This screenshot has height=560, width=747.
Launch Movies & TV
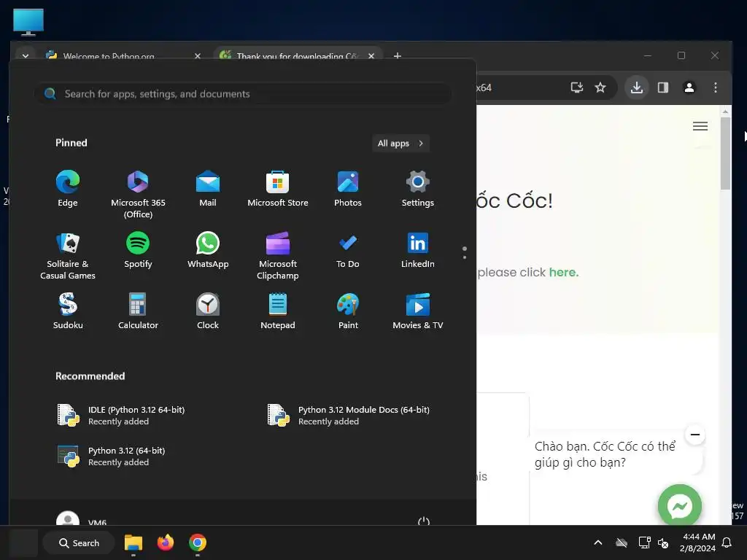point(418,311)
